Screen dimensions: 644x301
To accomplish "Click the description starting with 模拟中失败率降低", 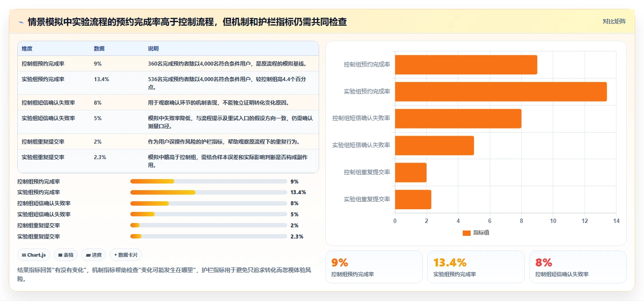I will pyautogui.click(x=230, y=122).
